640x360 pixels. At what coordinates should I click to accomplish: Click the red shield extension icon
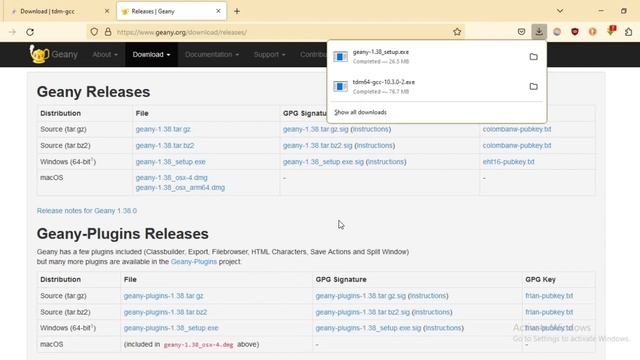click(x=575, y=32)
